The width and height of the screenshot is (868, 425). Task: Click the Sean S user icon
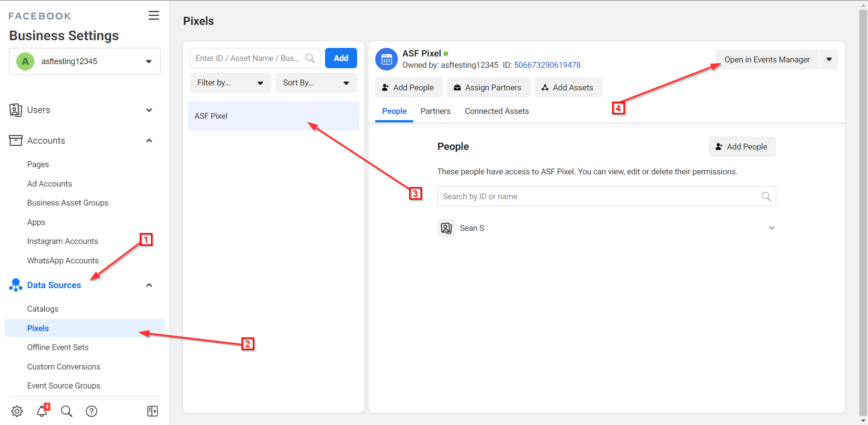(446, 228)
